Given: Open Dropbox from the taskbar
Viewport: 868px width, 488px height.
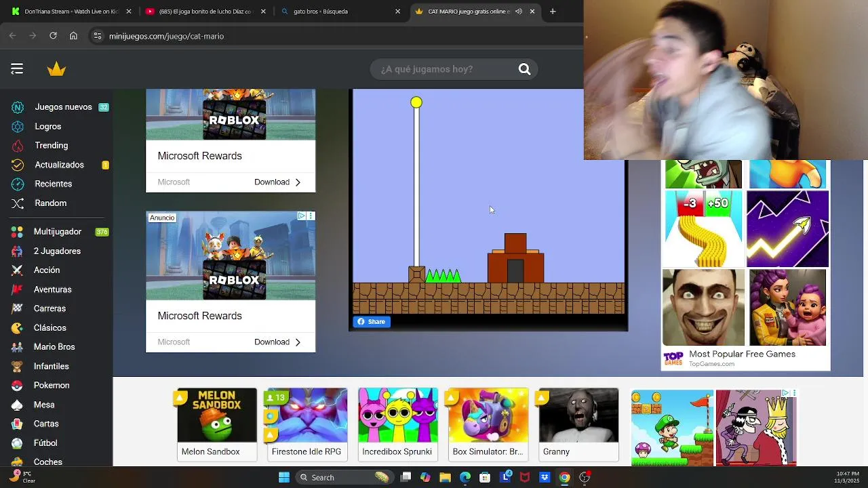Looking at the screenshot, I should coord(545,477).
